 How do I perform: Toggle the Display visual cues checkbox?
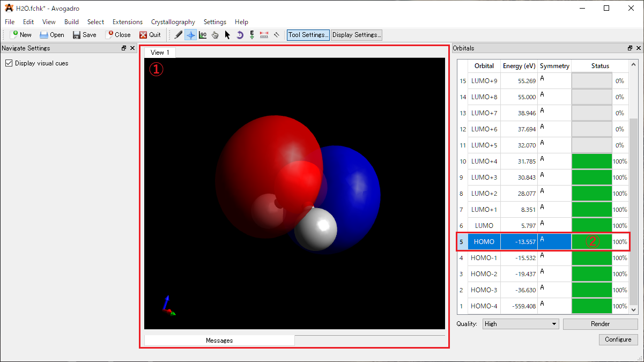[x=9, y=63]
